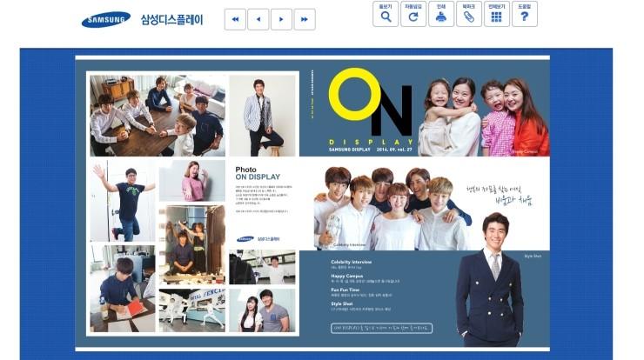
Task: Click the Photo ON DISPLAY heading
Action: pos(258,173)
